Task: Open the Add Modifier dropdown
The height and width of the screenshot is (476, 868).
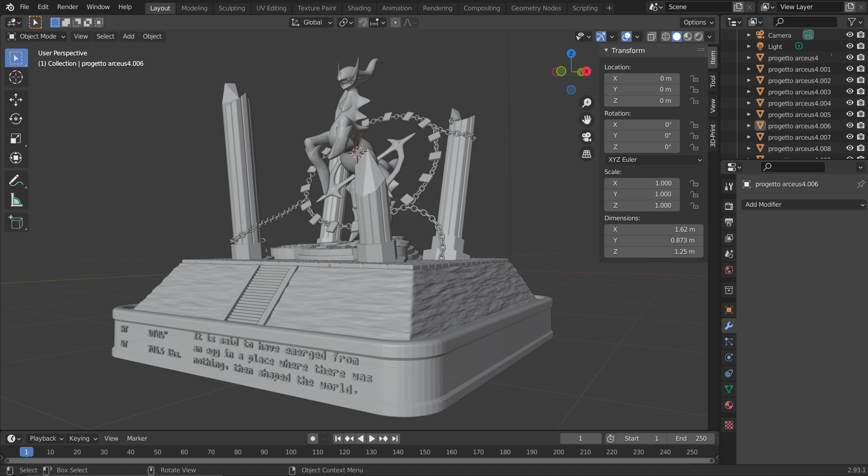Action: click(x=803, y=204)
